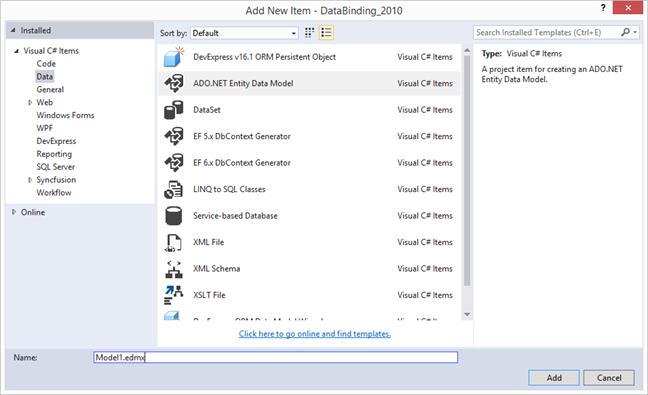
Task: Select the Reporting category
Action: pyautogui.click(x=54, y=154)
